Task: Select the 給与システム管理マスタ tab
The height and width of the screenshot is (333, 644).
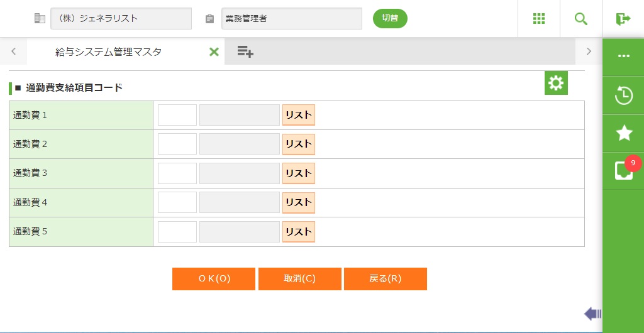Action: [108, 52]
